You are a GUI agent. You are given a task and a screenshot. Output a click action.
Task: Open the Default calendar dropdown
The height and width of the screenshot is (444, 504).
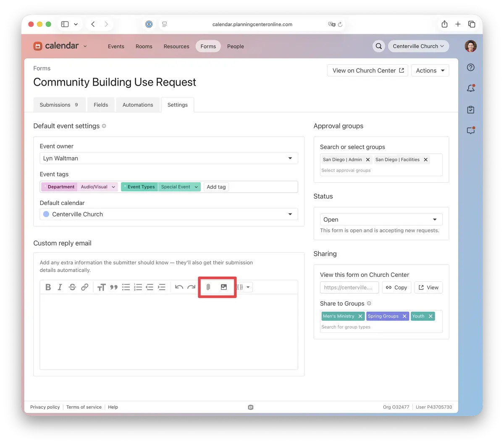click(x=169, y=214)
